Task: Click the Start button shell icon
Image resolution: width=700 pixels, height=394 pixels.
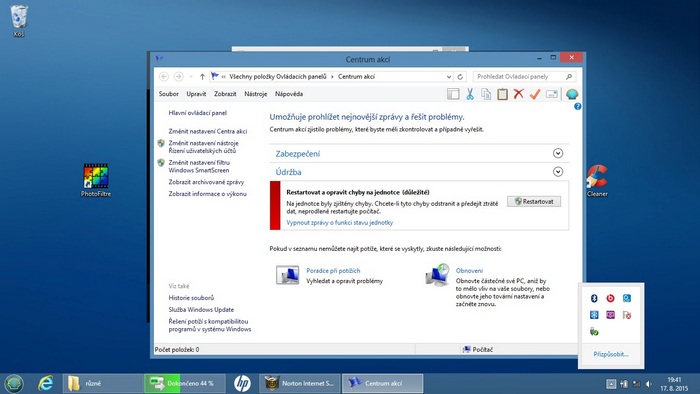Action: [14, 383]
